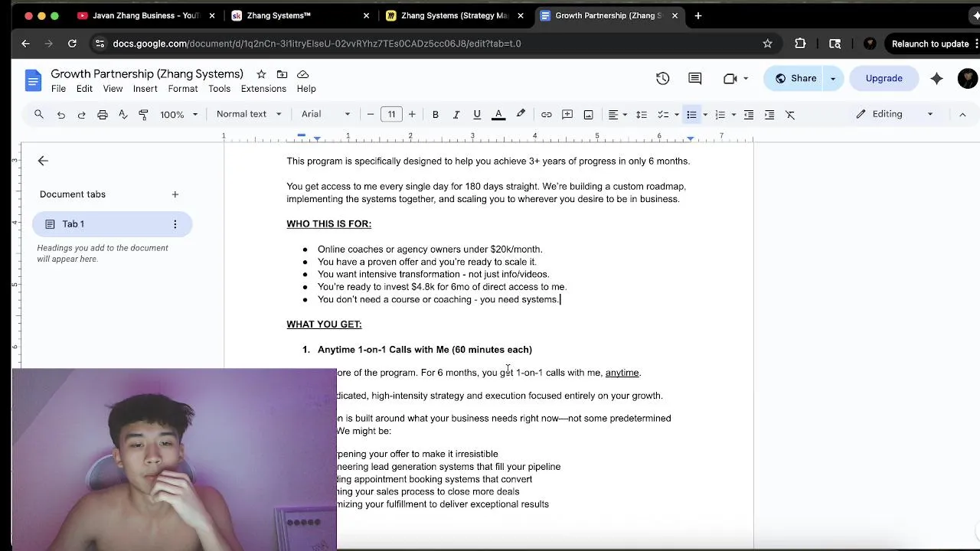Show all comments icon

695,78
